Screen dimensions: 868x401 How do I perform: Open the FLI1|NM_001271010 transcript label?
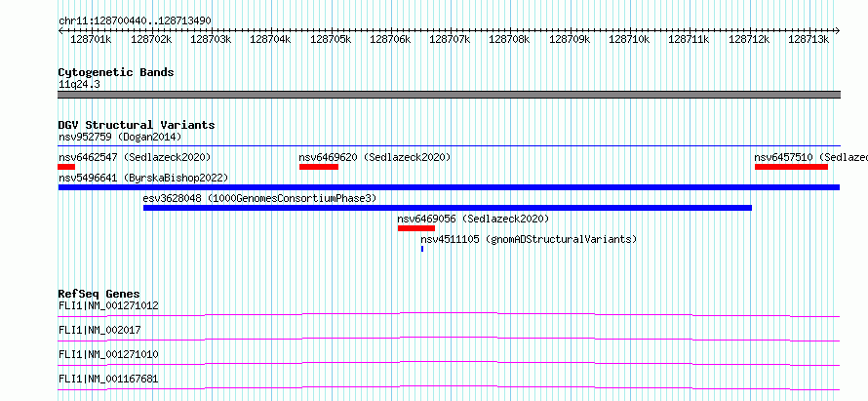[108, 354]
